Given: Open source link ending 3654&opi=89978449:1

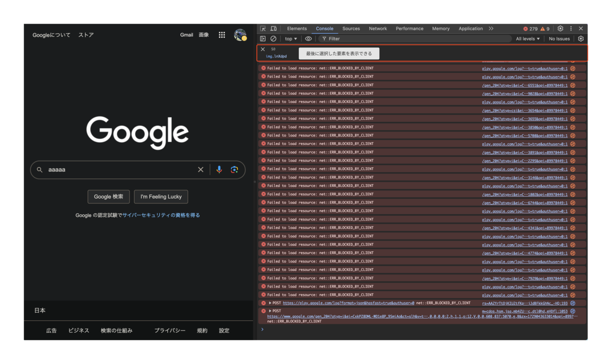Looking at the screenshot, I should [525, 110].
